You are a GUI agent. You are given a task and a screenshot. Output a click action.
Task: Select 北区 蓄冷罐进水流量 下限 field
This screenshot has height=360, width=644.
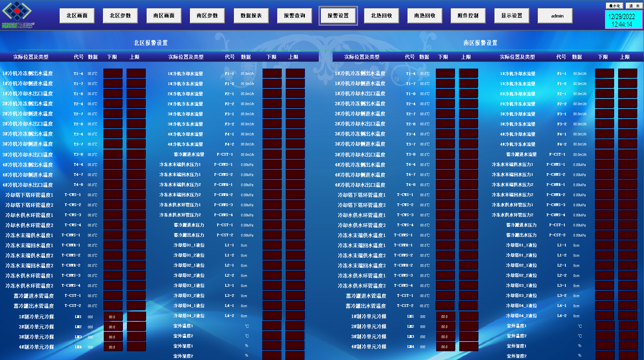tap(272, 154)
